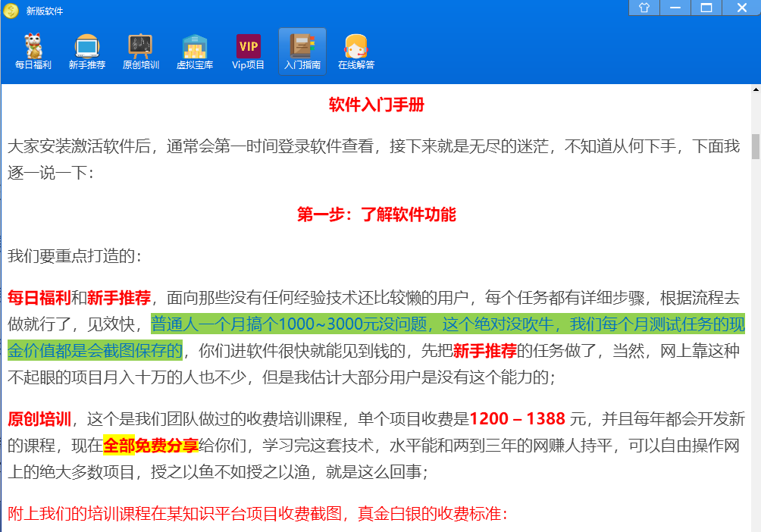The image size is (761, 532).
Task: Open the 每日福利 lucky cat icon
Action: (x=33, y=51)
